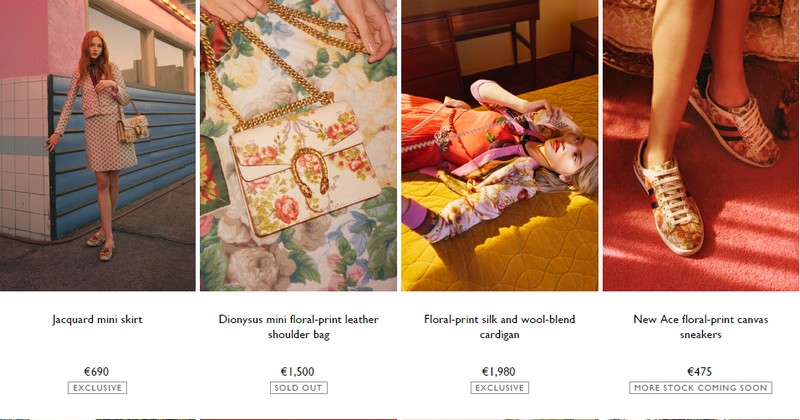This screenshot has width=800, height=420.
Task: Open the Dionysus floral shoulder bag photo
Action: [x=298, y=145]
